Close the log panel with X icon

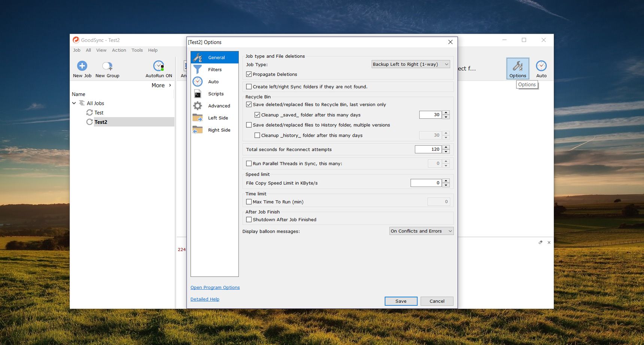point(549,242)
